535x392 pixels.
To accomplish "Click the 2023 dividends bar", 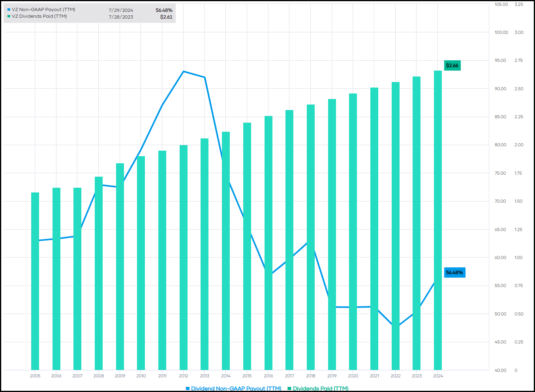I will [417, 223].
